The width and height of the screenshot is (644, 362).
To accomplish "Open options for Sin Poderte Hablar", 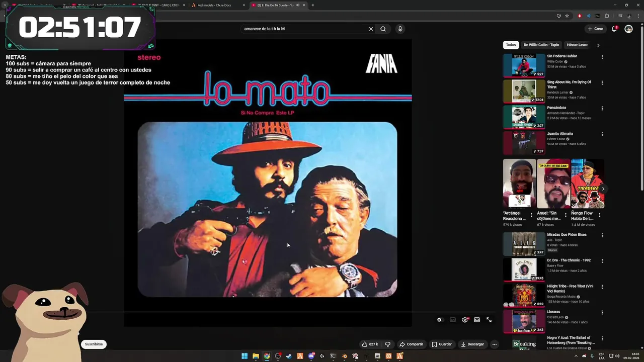I will 602,57.
